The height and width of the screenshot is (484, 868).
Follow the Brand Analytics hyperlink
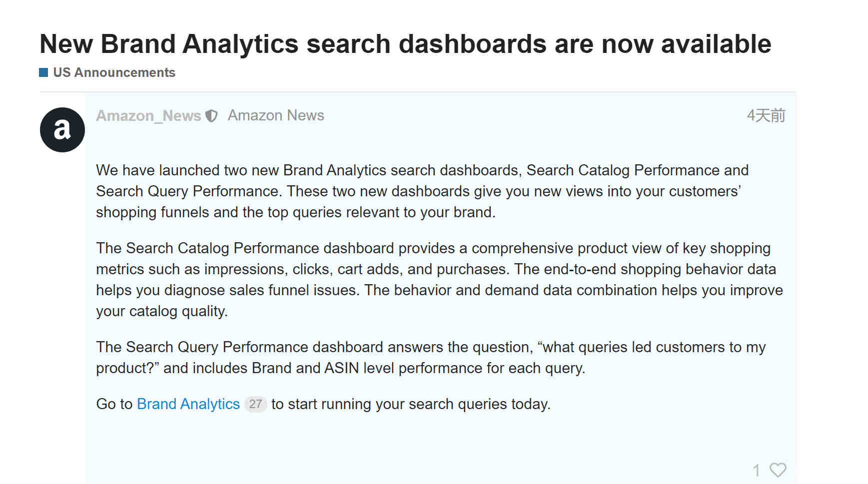coord(188,404)
